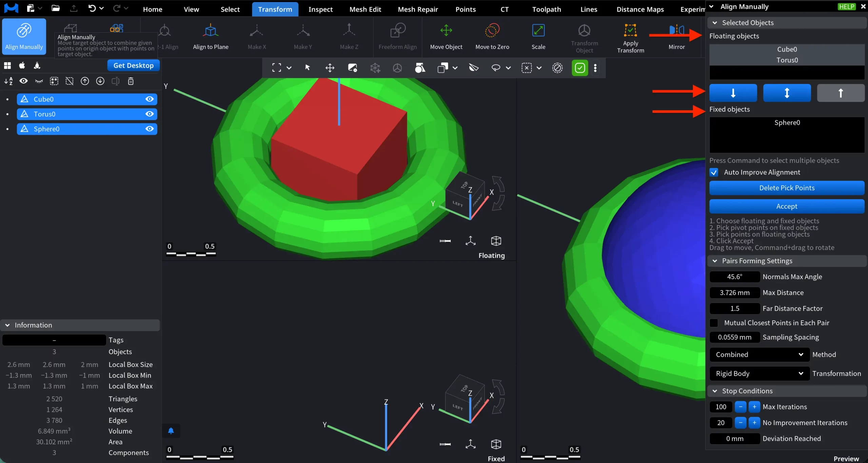Click the Accept button

click(787, 206)
